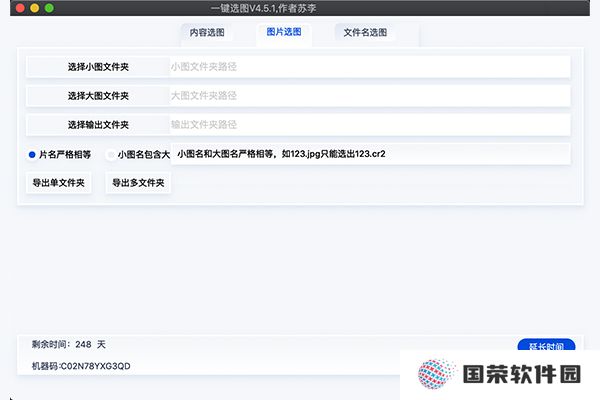Focus the 输出文件夹路径 input field
This screenshot has width=600, height=400.
coord(370,125)
